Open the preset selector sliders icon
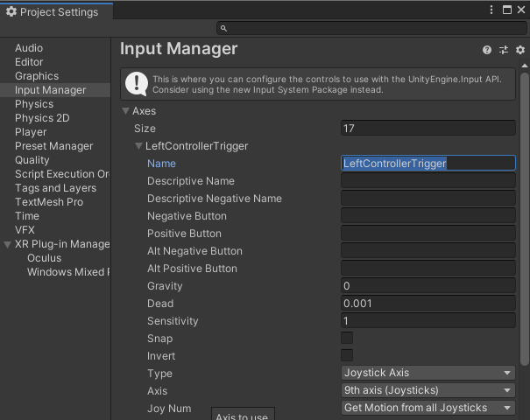 pyautogui.click(x=504, y=50)
